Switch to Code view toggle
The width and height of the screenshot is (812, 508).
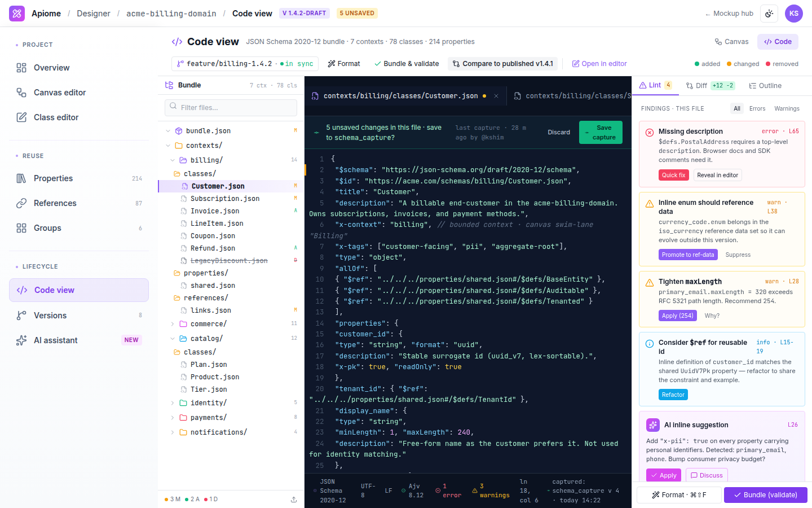(778, 42)
